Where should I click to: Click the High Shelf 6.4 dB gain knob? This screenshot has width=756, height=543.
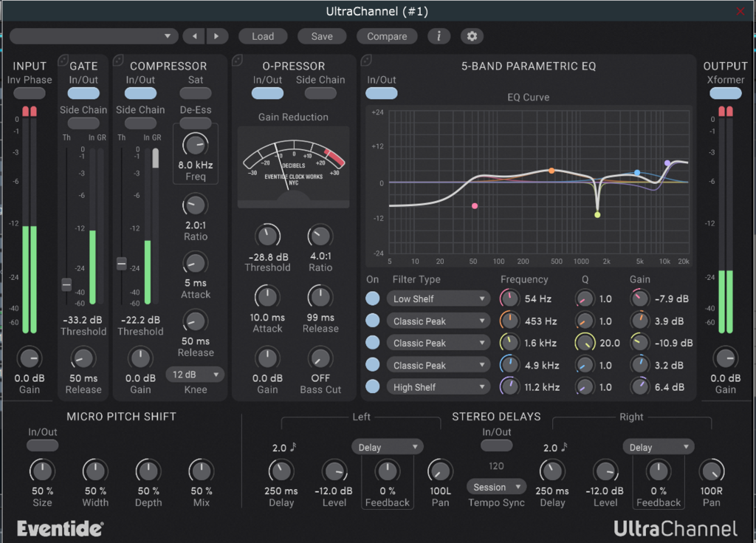[640, 386]
